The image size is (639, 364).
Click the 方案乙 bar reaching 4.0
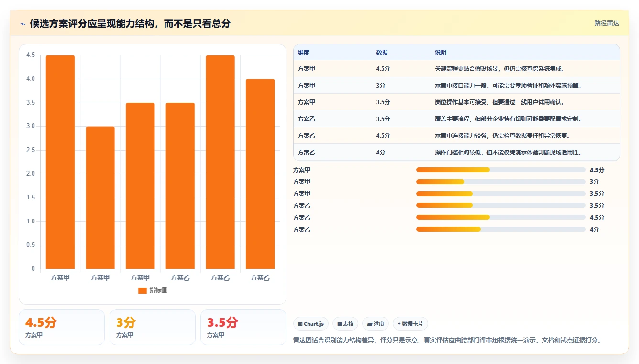pyautogui.click(x=260, y=174)
